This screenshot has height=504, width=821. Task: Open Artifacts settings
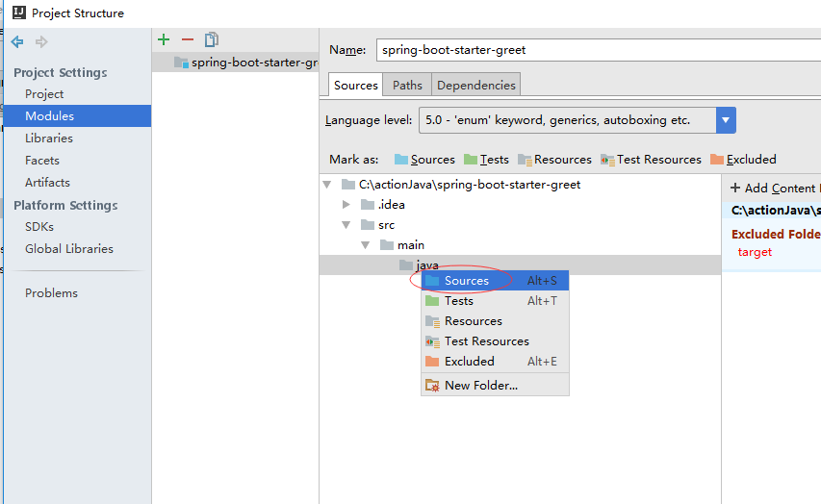[x=47, y=182]
